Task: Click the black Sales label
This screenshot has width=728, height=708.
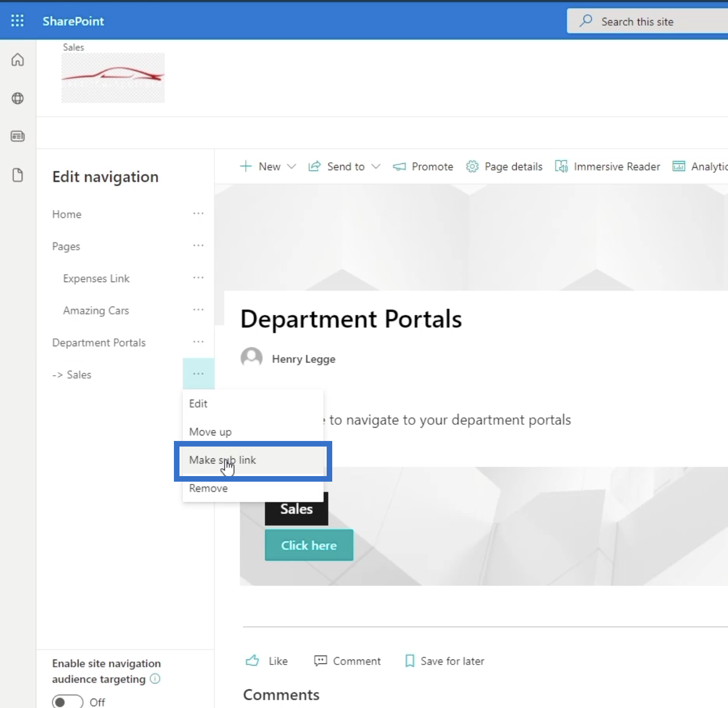Action: [297, 508]
